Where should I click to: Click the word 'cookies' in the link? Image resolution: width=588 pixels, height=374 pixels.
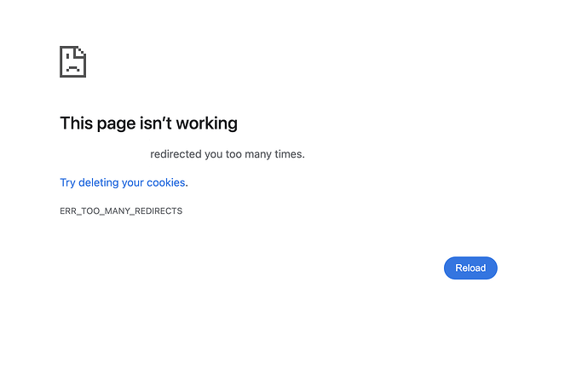tap(165, 182)
